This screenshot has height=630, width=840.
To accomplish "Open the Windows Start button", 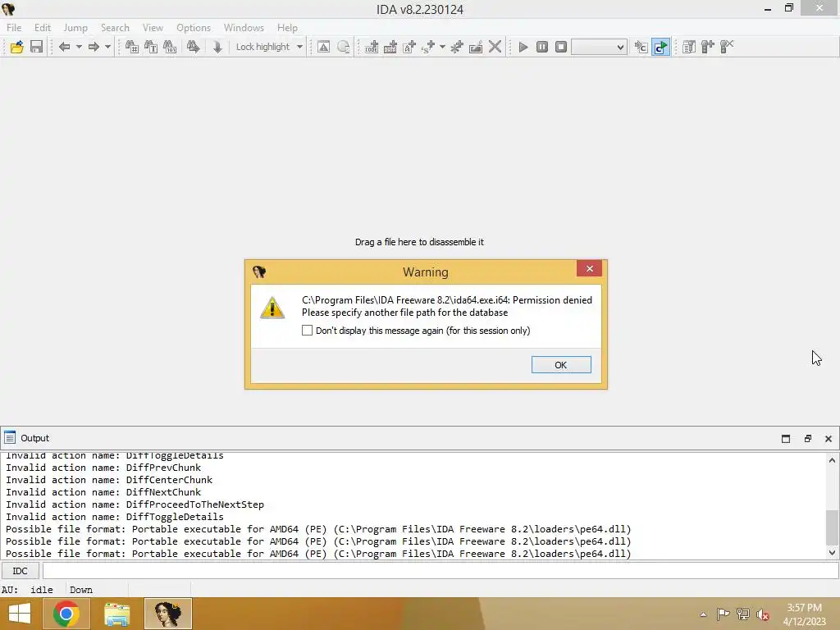I will click(x=20, y=614).
